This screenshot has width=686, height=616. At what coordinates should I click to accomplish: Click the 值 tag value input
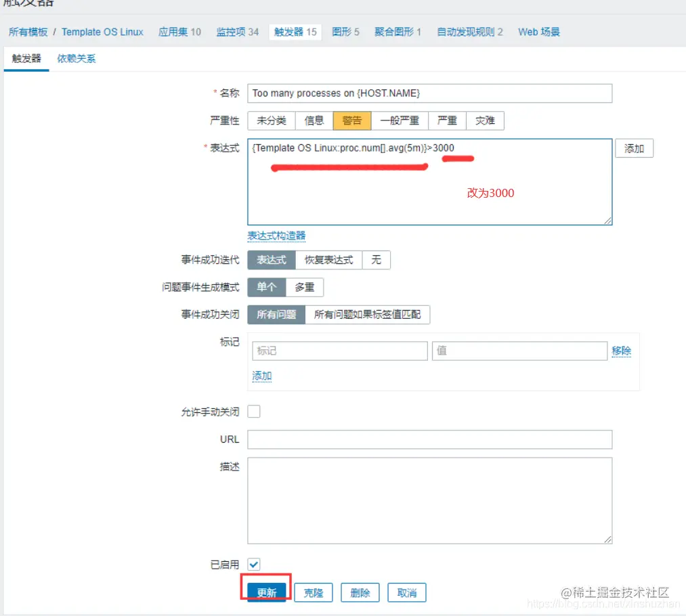click(x=520, y=351)
